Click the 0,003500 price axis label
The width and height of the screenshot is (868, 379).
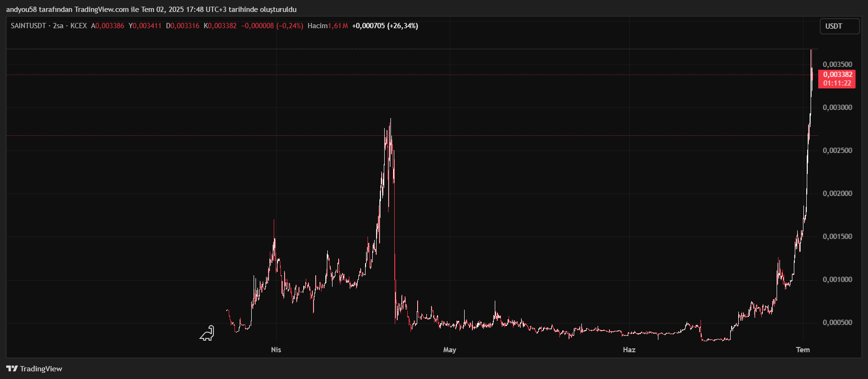pyautogui.click(x=837, y=65)
